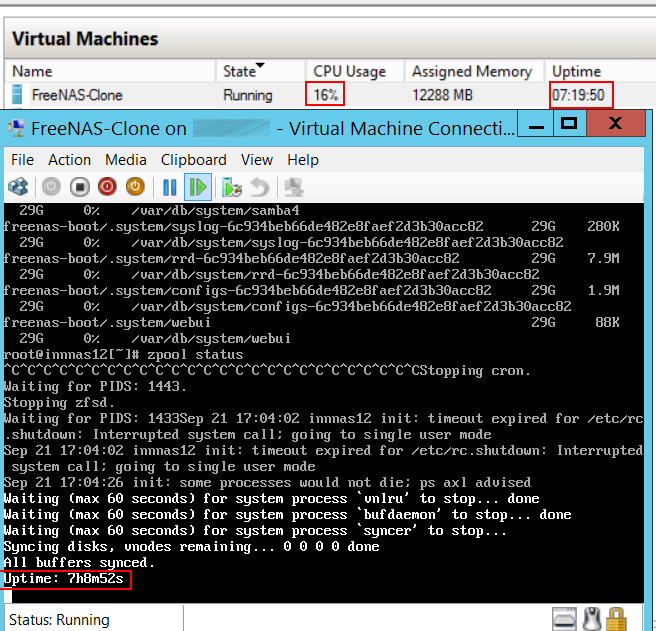This screenshot has height=631, width=656.
Task: Click 'Waiting for PIDS: 1443.' line
Action: (x=95, y=387)
